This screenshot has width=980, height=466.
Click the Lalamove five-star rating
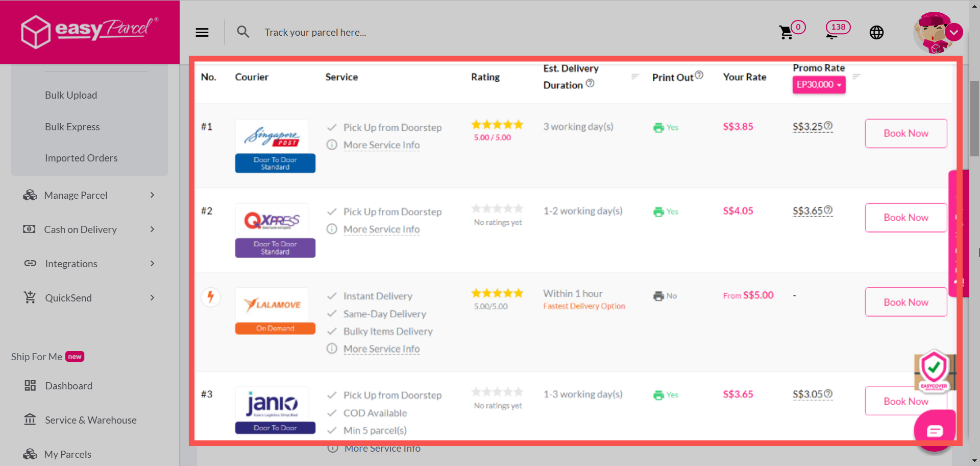[x=497, y=293]
